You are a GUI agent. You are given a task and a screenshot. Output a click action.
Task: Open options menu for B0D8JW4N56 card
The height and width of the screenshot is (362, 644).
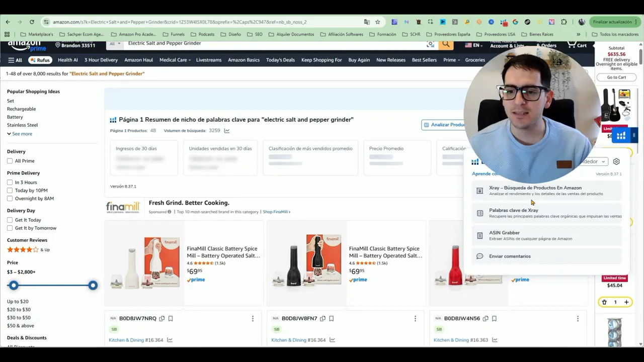(578, 318)
